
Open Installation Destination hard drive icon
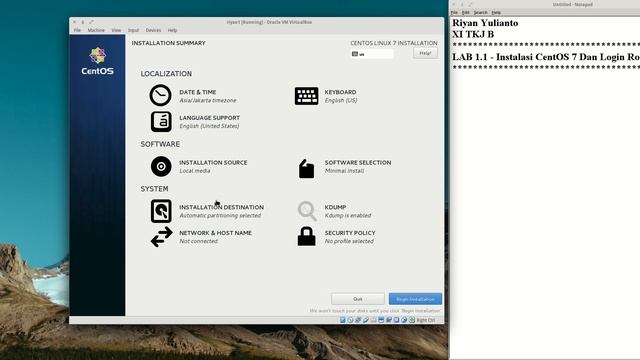pyautogui.click(x=161, y=211)
